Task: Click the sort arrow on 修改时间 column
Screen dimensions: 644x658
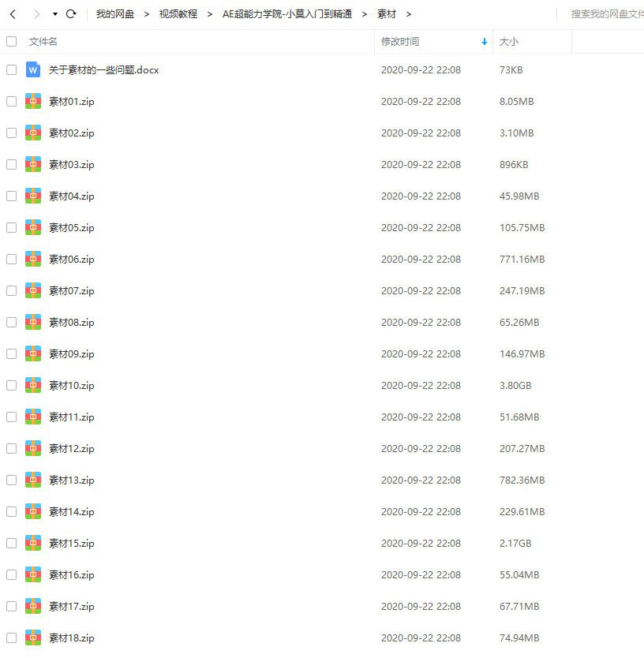Action: [484, 41]
